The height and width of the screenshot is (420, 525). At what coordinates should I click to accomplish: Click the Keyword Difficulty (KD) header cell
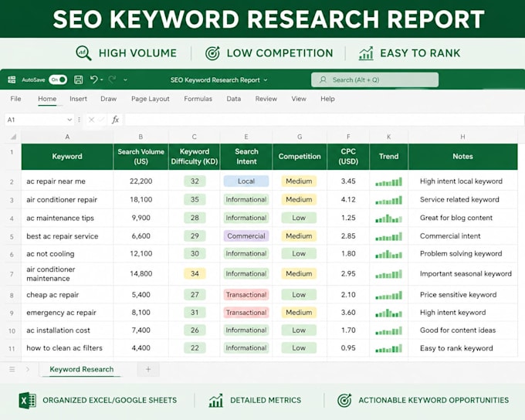[x=195, y=157]
